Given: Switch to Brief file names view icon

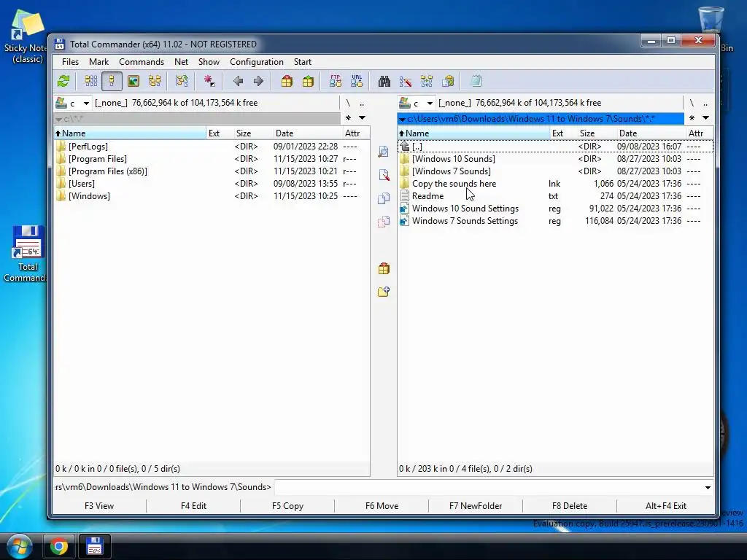Looking at the screenshot, I should pos(91,81).
